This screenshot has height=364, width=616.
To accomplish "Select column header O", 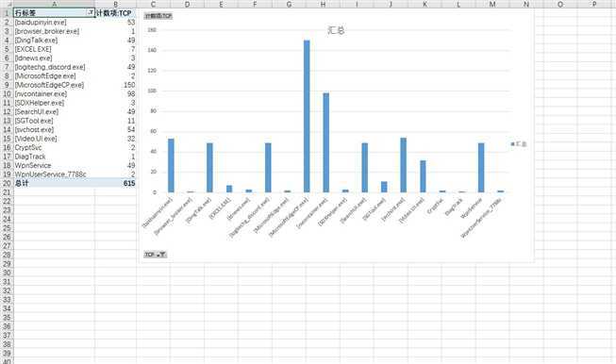I will click(x=560, y=4).
